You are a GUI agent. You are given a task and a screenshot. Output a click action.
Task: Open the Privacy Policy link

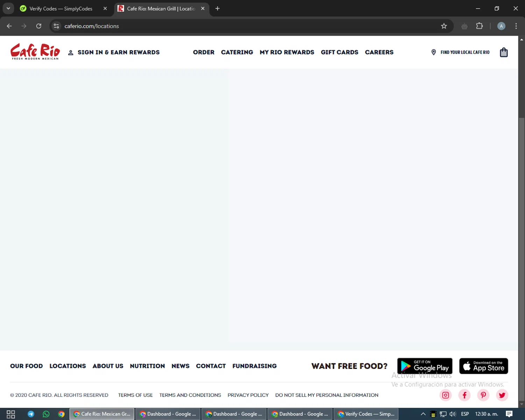coord(248,395)
